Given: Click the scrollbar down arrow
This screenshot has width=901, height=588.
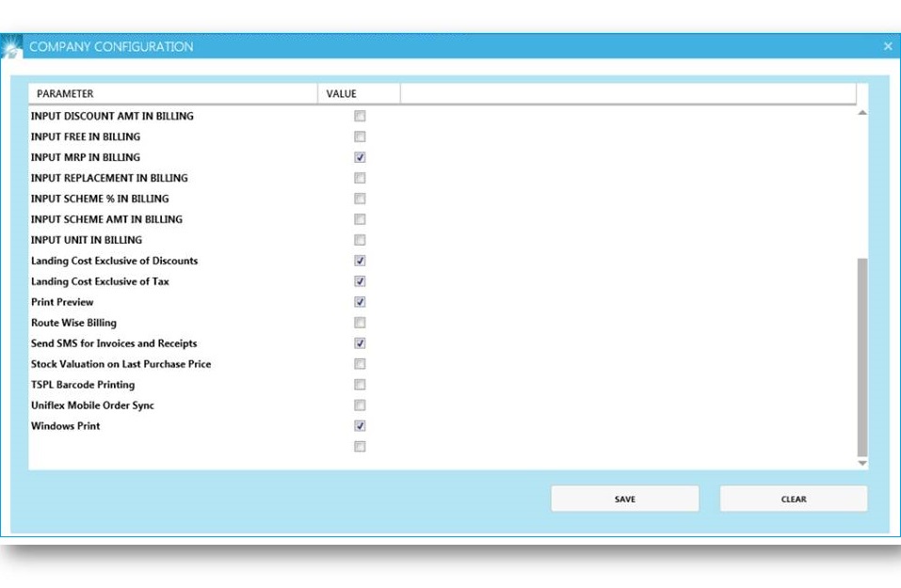Looking at the screenshot, I should tap(861, 463).
